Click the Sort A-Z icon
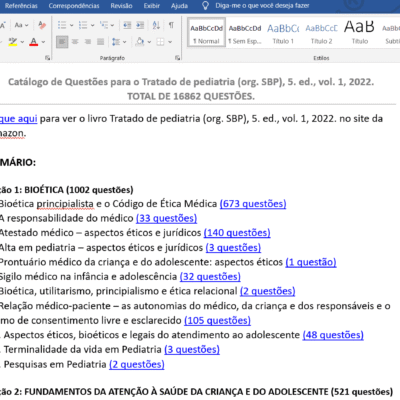Screen dimensions: 400x400 point(156,25)
